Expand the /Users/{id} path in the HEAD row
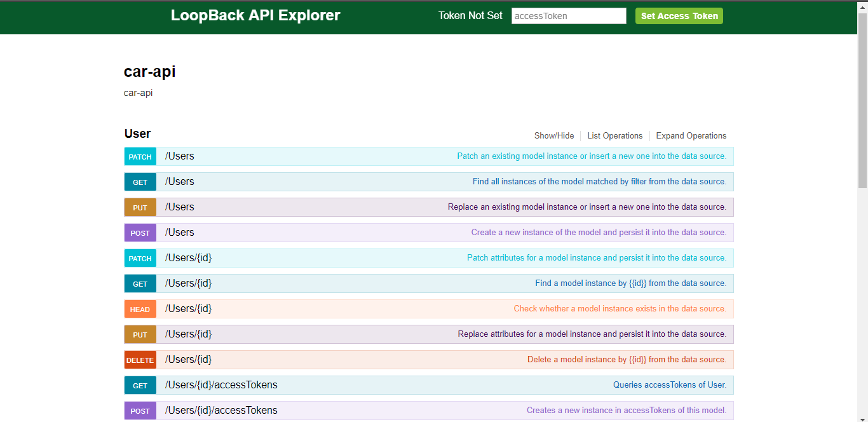Screen dimensions: 868x422 [189, 309]
